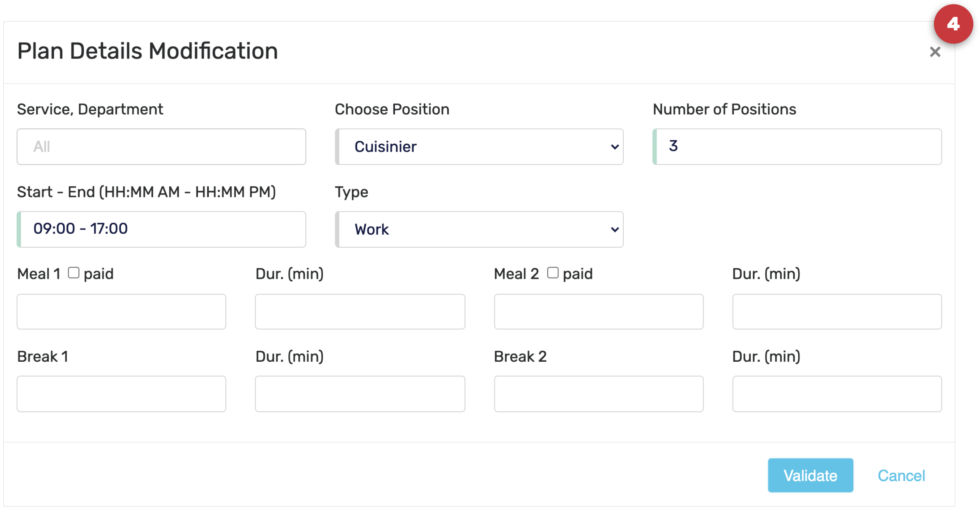
Task: Click the Meal 1 time input
Action: [121, 312]
